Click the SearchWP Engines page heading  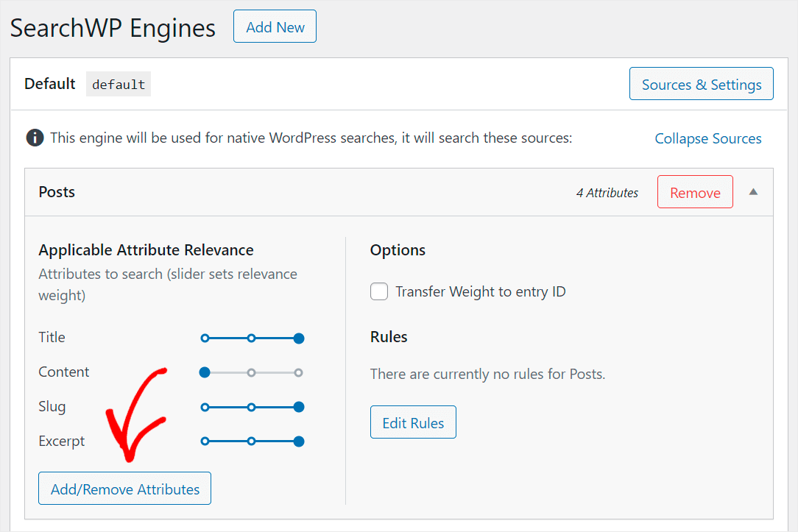(x=113, y=28)
